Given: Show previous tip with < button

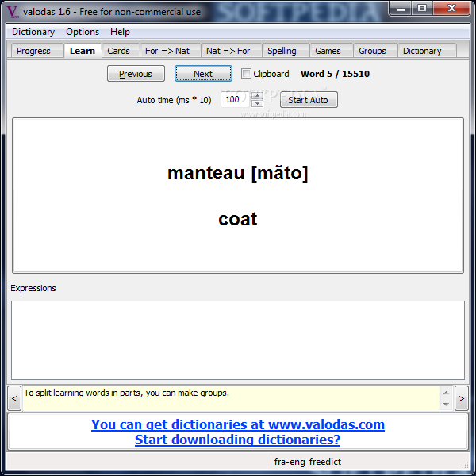Looking at the screenshot, I should [x=14, y=398].
